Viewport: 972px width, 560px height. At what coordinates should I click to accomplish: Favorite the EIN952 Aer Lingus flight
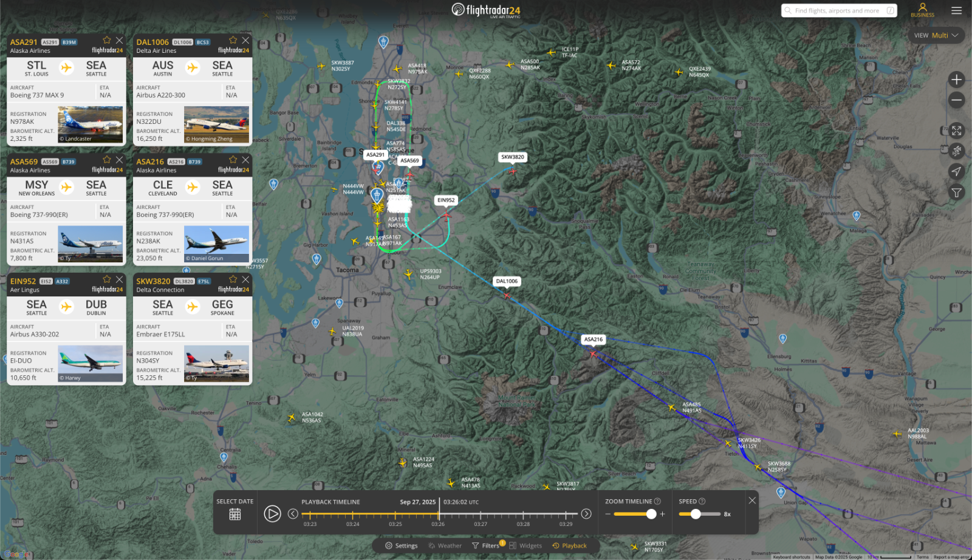coord(107,279)
